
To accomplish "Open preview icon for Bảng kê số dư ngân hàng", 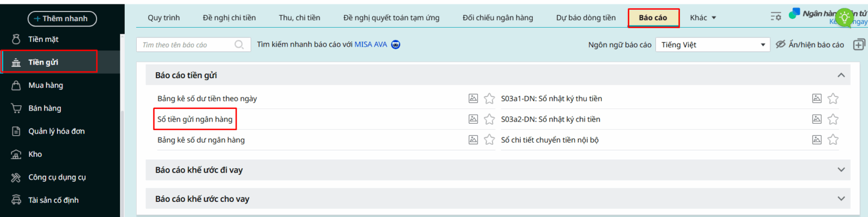I will 473,139.
